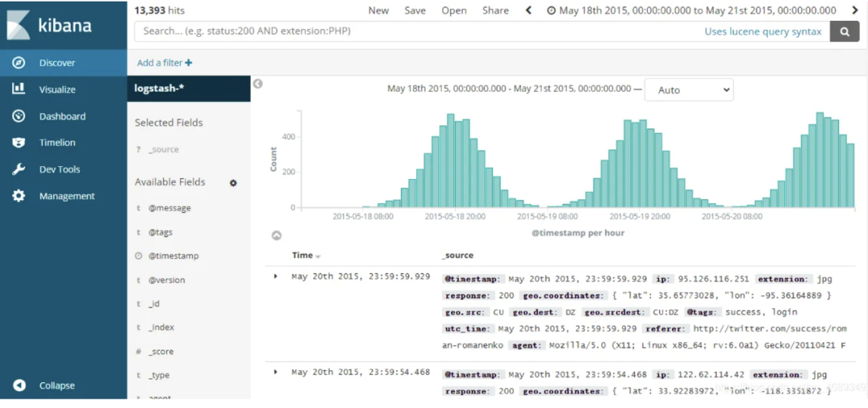Open the Discover compass icon
This screenshot has width=868, height=408.
(x=18, y=63)
